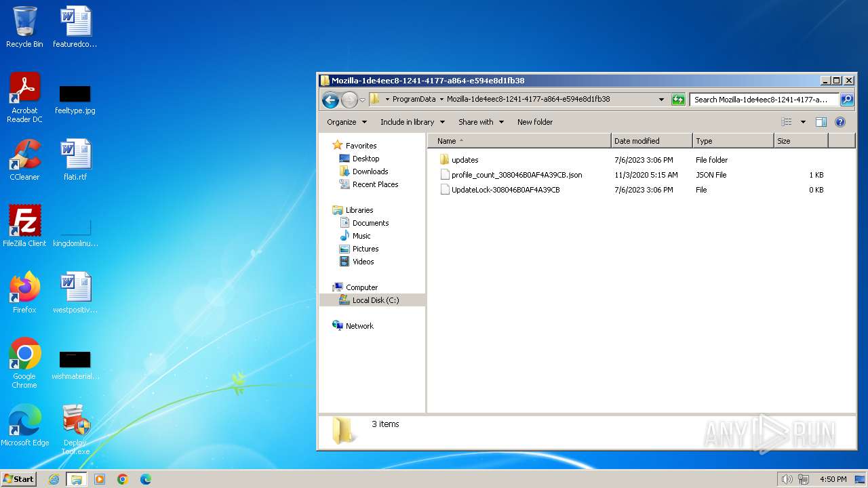Click the search magnifier icon
Viewport: 868px width, 488px height.
847,100
